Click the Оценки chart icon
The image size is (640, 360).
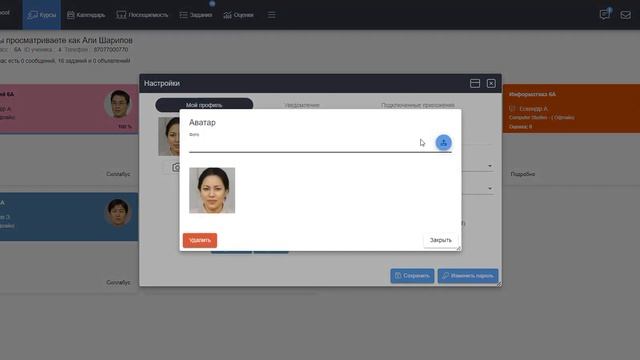coord(227,15)
